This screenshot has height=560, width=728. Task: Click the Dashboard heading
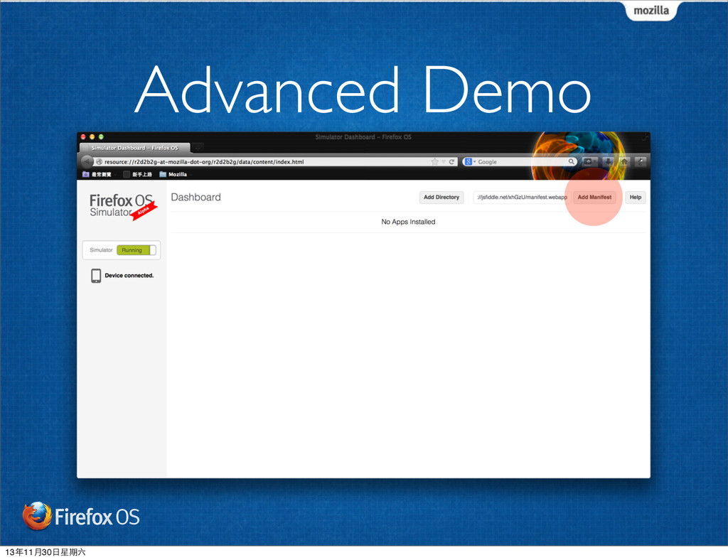pos(196,197)
